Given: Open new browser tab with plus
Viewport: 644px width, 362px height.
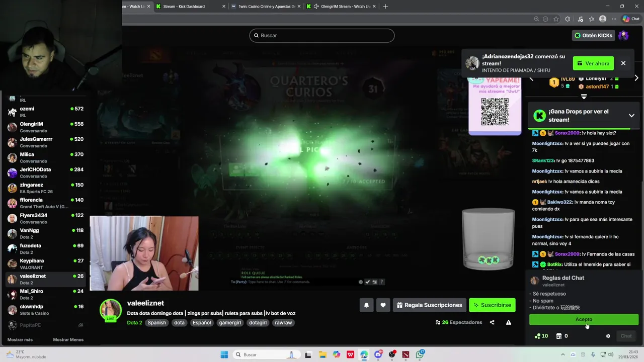Looking at the screenshot, I should 385,7.
